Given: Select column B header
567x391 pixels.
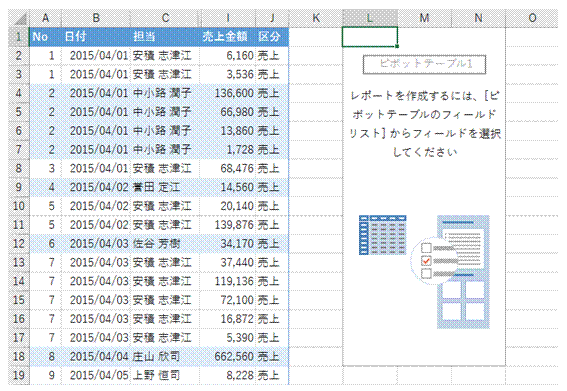Looking at the screenshot, I should pyautogui.click(x=96, y=18).
